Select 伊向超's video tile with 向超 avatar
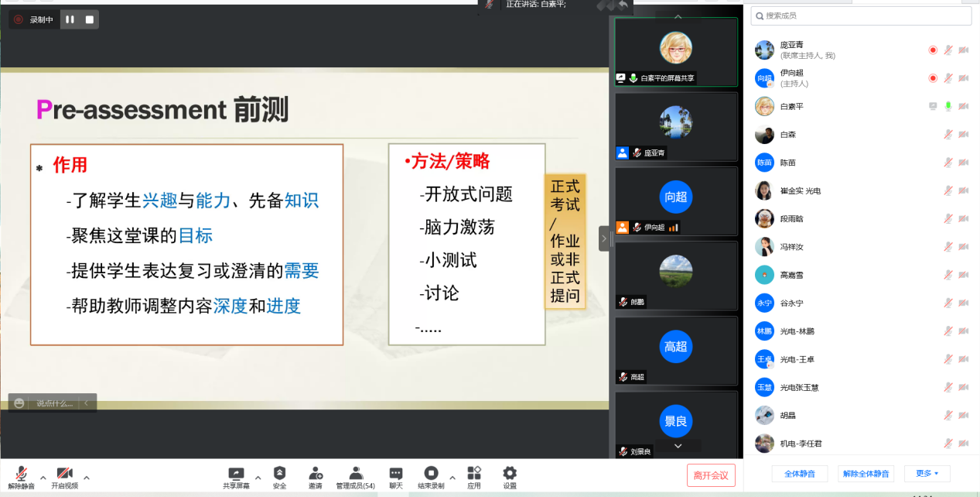 (676, 201)
